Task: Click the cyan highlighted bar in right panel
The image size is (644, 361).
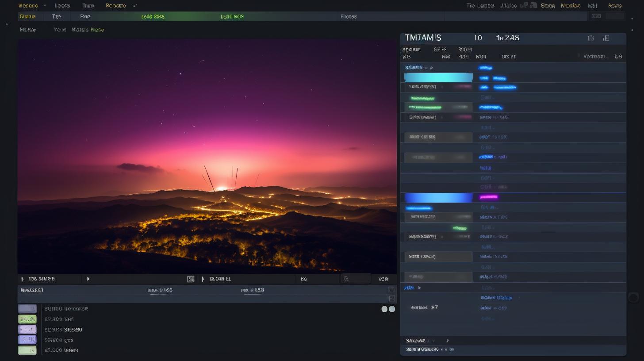Action: click(x=438, y=77)
